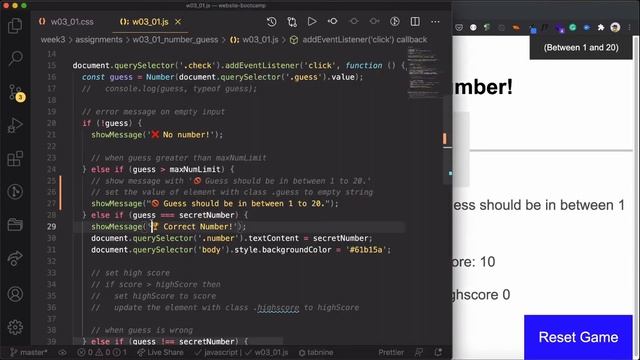This screenshot has width=640, height=360.
Task: Click the feedback icon in status bar
Action: point(419,352)
